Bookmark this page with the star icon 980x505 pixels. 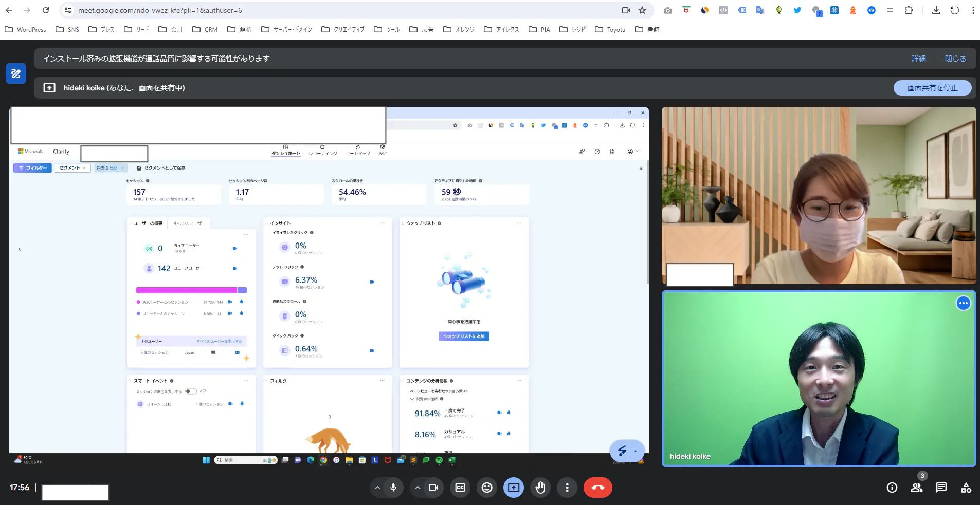coord(642,10)
